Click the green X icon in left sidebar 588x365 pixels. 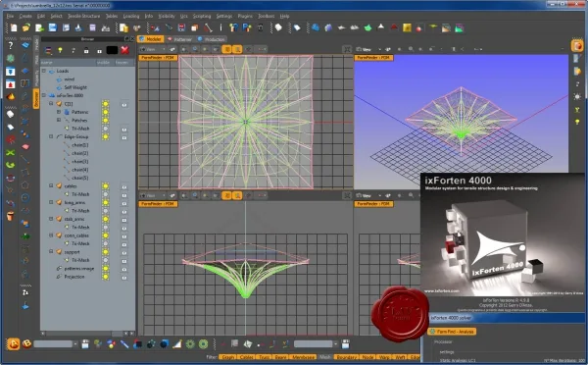[x=11, y=152]
